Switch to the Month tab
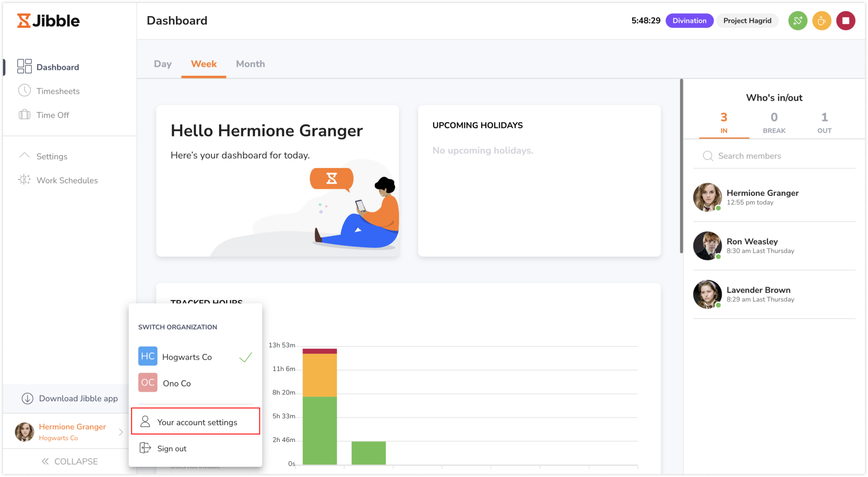Viewport: 868px width, 477px height. click(x=250, y=64)
